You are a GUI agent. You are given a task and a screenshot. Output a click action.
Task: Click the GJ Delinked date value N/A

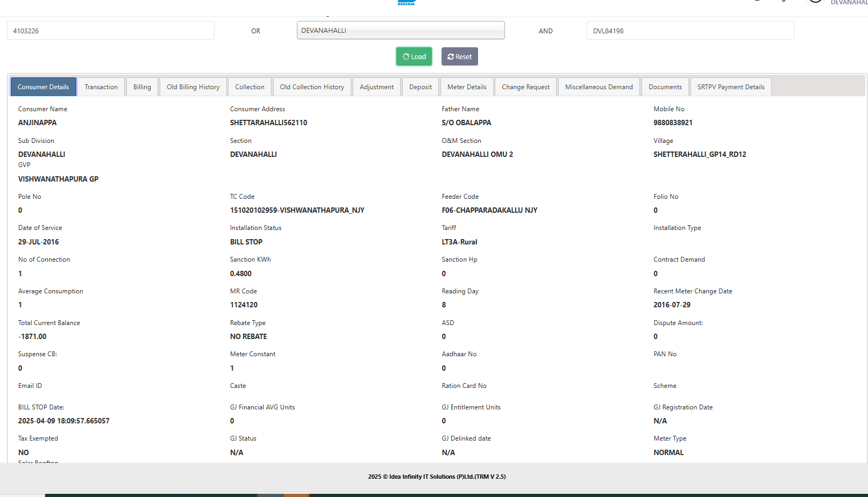[x=449, y=452]
